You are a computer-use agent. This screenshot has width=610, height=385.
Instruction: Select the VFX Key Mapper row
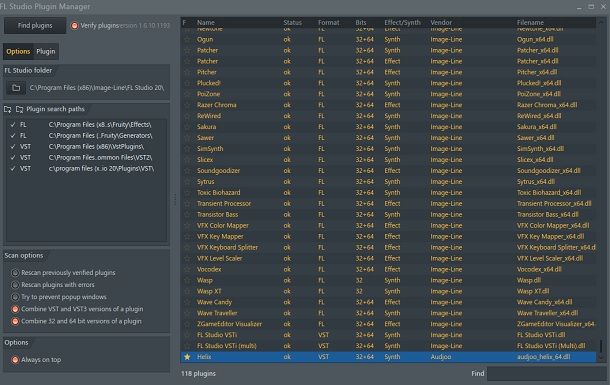[389, 236]
